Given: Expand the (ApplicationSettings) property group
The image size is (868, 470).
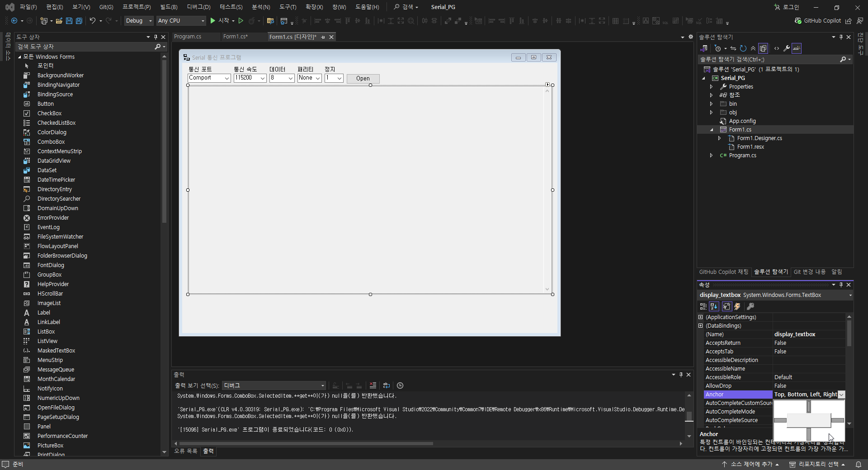Looking at the screenshot, I should pos(701,317).
